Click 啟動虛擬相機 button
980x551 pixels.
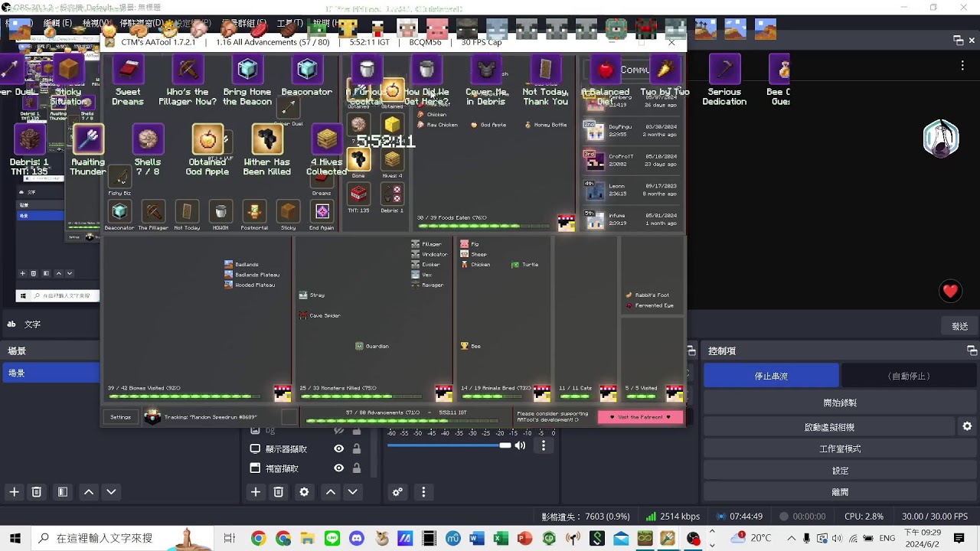point(829,426)
